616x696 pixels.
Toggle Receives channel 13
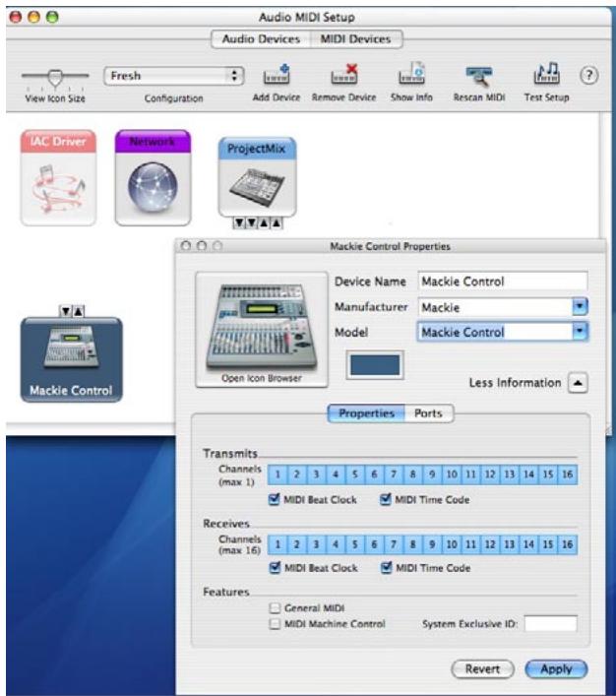[510, 544]
